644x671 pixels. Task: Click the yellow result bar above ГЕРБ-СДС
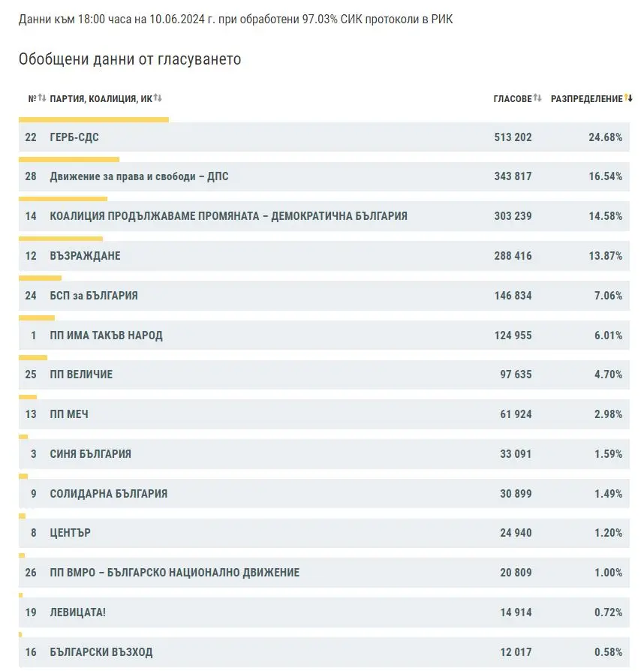click(x=94, y=119)
